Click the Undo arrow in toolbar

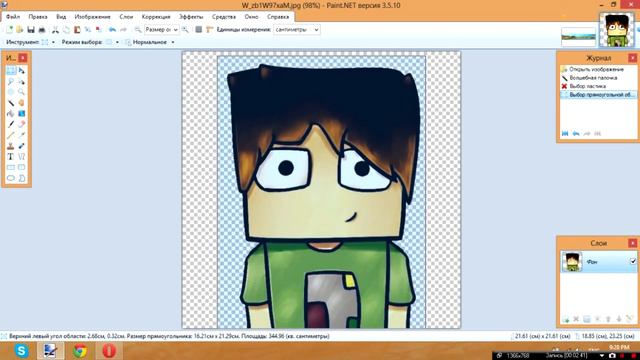pyautogui.click(x=112, y=30)
